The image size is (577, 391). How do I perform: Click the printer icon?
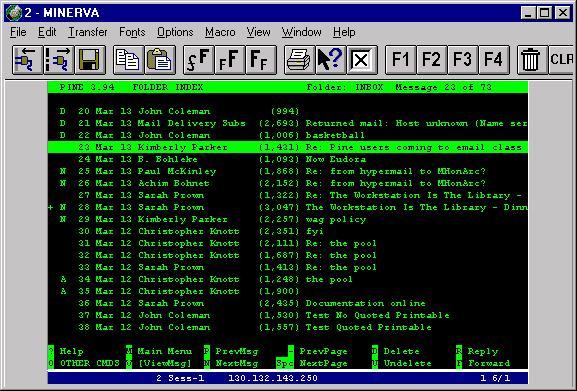coord(299,60)
